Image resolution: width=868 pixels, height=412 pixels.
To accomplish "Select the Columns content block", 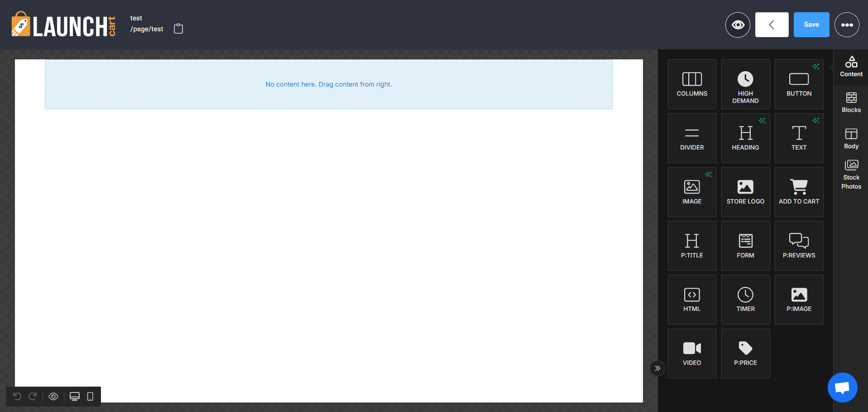I will 692,84.
